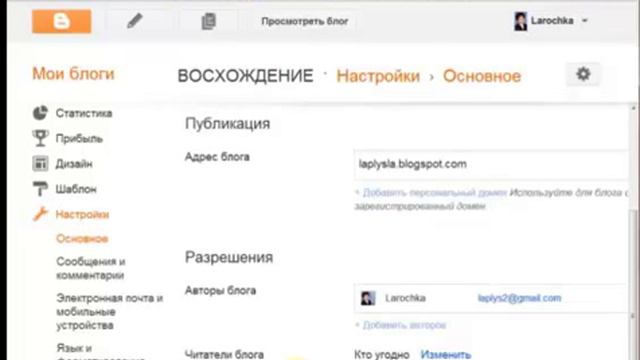Click the ВОСХОЖДЕНИЕ blog title
This screenshot has width=640, height=360.
click(x=245, y=76)
